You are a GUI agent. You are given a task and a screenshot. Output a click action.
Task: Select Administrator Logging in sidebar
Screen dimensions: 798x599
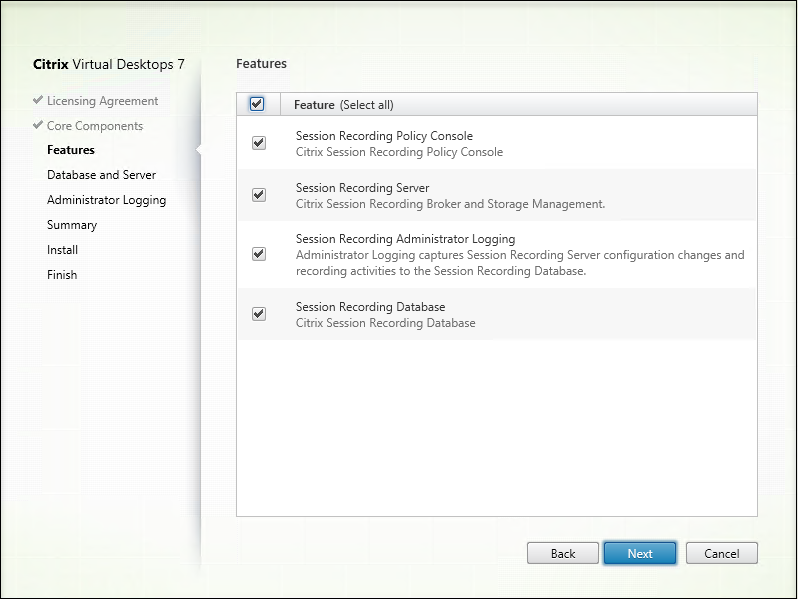click(x=106, y=200)
